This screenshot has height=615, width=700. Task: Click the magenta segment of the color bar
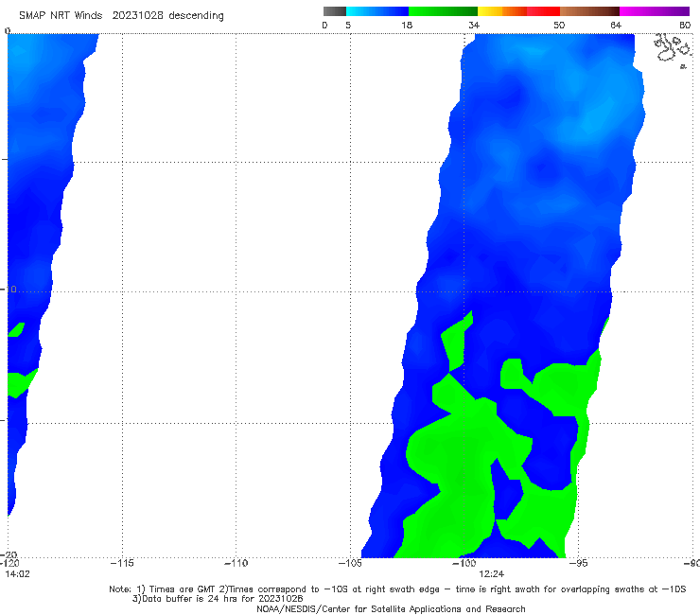pos(655,11)
